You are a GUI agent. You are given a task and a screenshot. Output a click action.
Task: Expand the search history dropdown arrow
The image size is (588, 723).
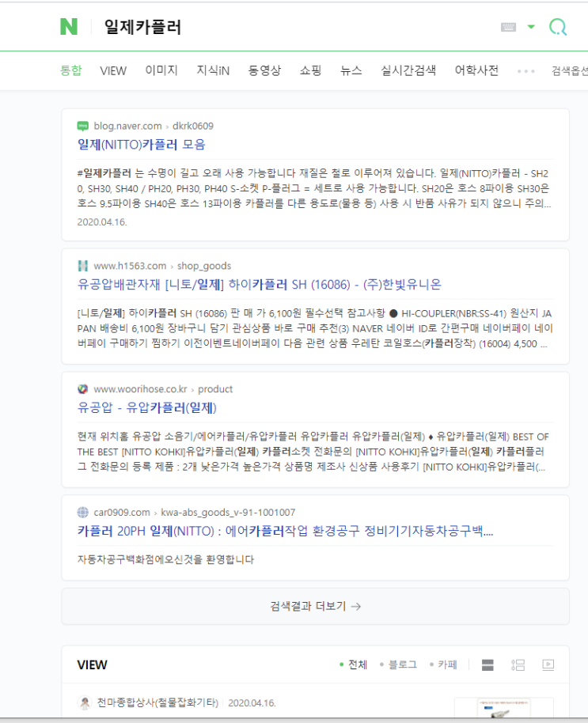click(x=531, y=27)
